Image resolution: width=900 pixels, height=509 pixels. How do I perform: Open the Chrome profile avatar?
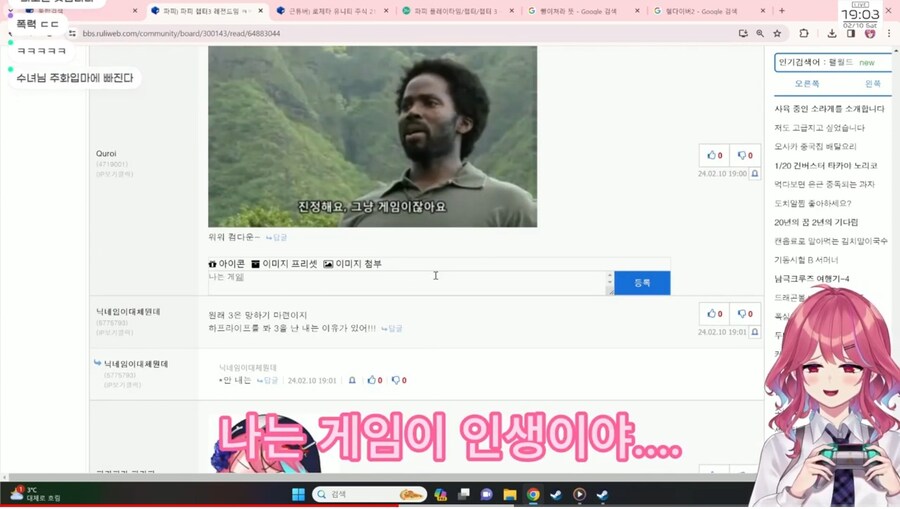[x=870, y=33]
